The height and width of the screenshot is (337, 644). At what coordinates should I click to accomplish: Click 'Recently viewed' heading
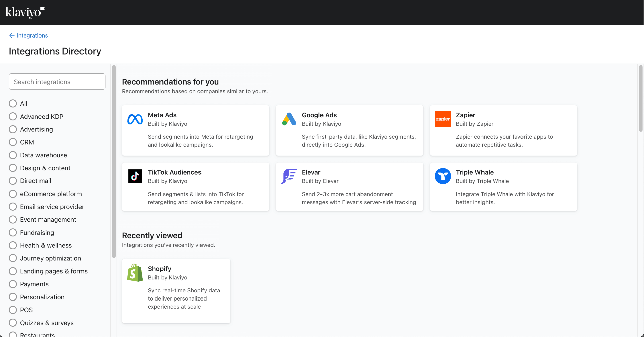[152, 236]
